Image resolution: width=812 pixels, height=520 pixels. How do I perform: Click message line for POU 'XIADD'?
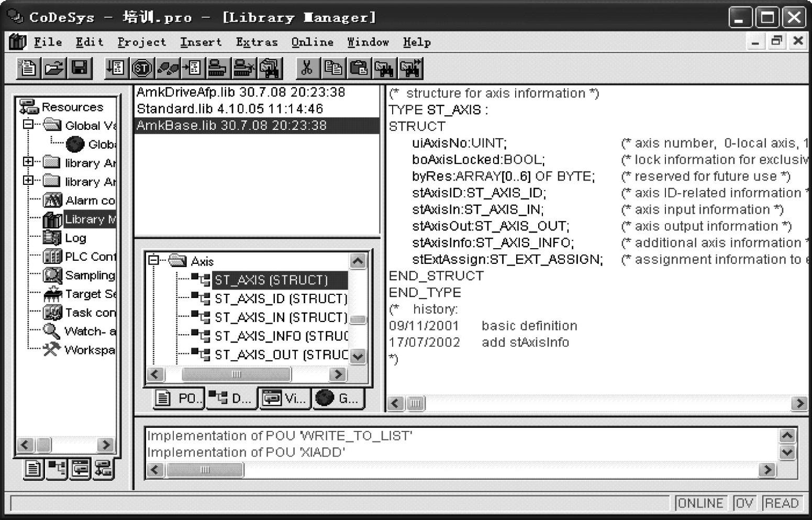click(246, 452)
